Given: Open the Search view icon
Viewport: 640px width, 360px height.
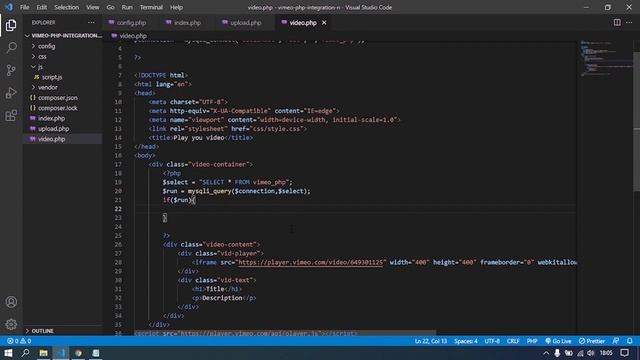Looking at the screenshot, I should coord(11,47).
